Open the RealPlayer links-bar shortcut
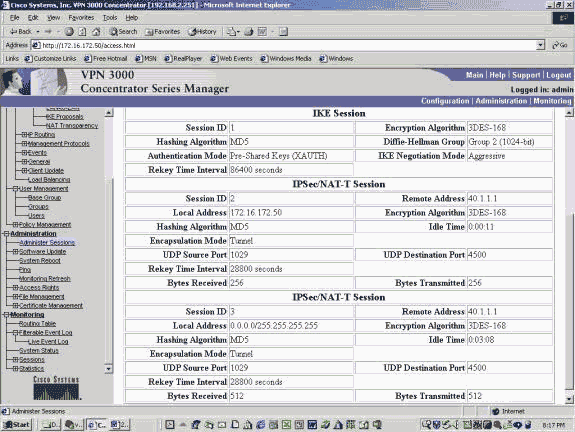 (x=183, y=59)
